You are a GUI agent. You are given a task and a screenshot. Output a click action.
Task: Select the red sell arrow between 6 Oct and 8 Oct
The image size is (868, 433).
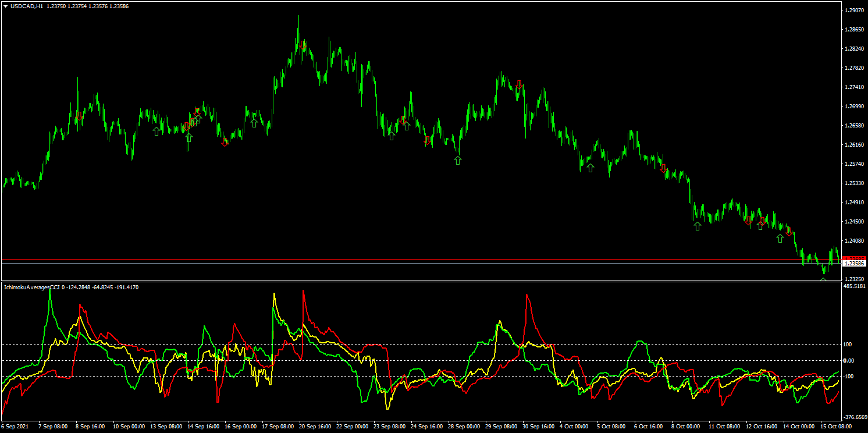663,168
